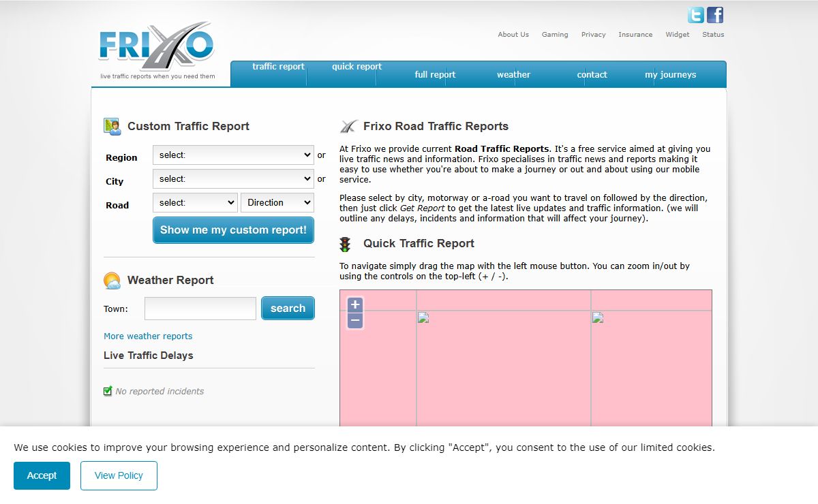Screen dimensions: 818x504
Task: Go to the weather tab
Action: (513, 75)
